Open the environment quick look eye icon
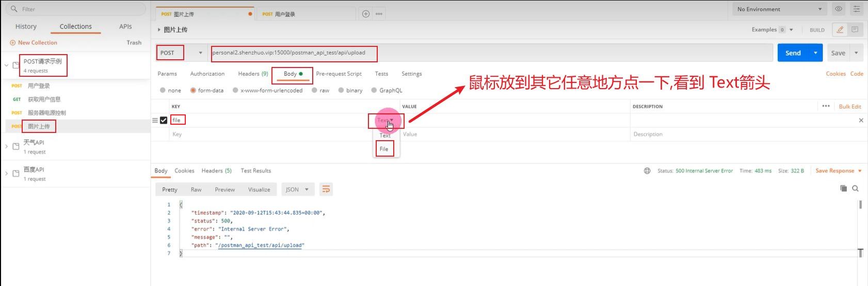The width and height of the screenshot is (868, 286). [839, 9]
